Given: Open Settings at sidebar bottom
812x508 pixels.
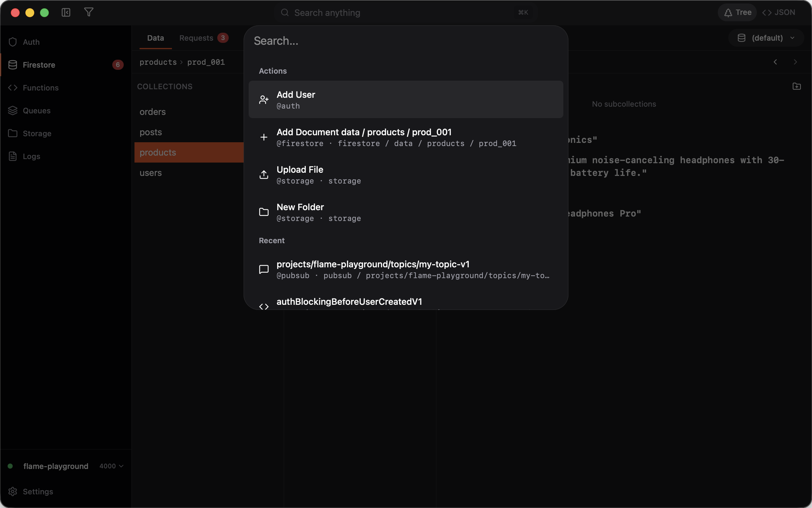Looking at the screenshot, I should click(x=66, y=491).
